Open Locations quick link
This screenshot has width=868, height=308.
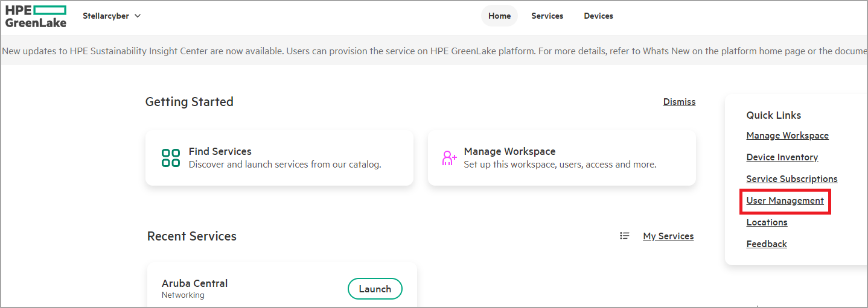(x=767, y=222)
